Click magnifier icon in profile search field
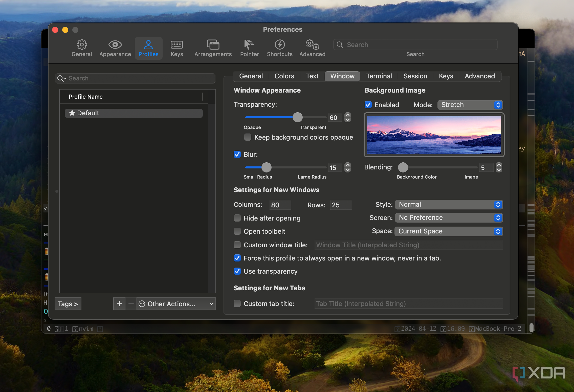 (61, 78)
